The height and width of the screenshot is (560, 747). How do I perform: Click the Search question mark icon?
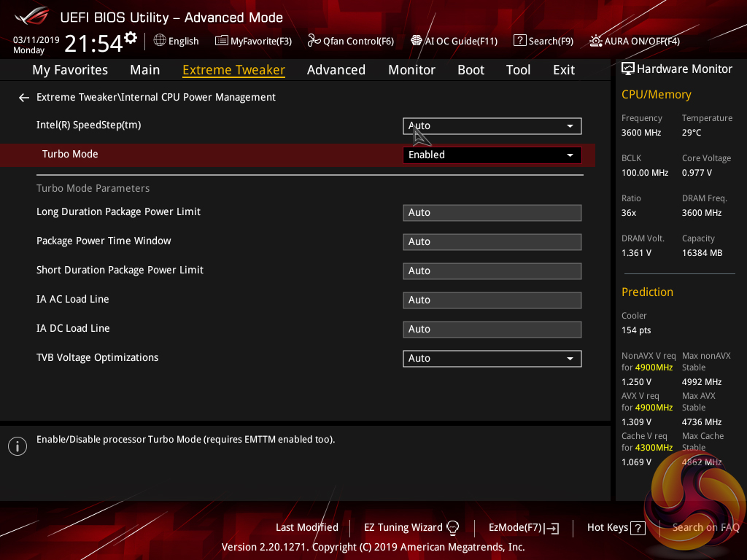tap(519, 41)
